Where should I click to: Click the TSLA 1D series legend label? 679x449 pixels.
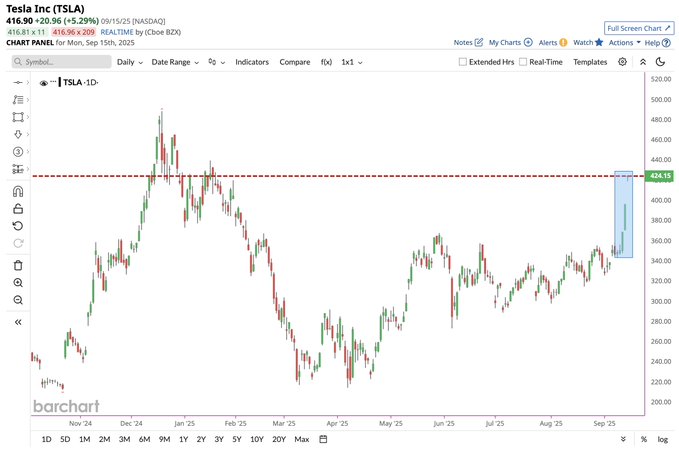pos(80,82)
